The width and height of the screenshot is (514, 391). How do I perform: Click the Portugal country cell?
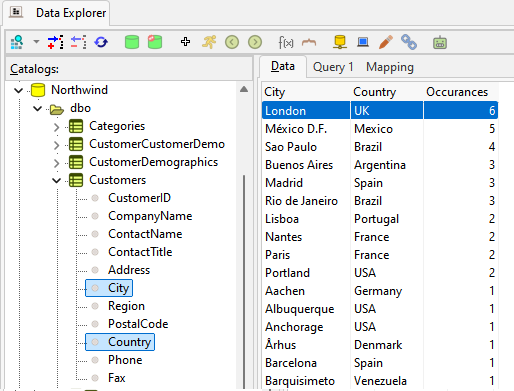coord(387,219)
